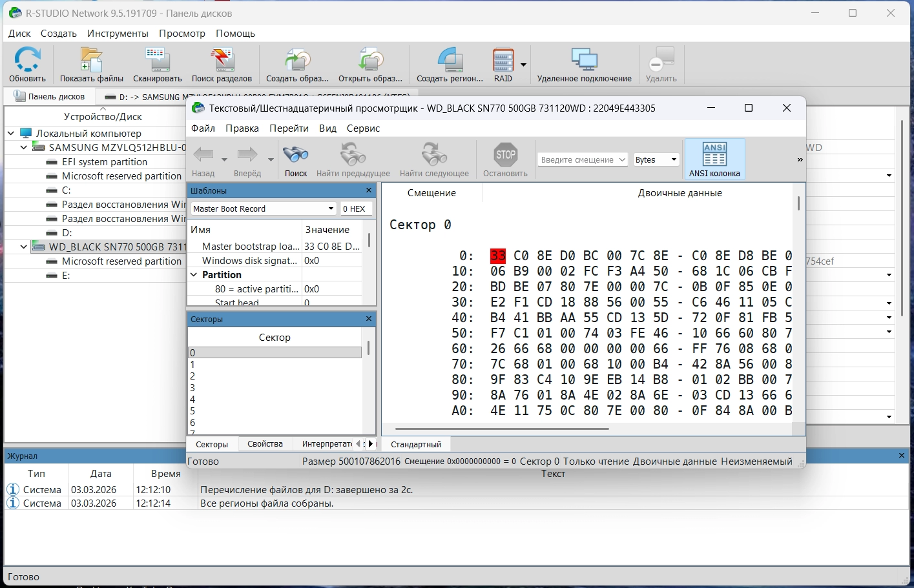Open the Master Boot Record template dropdown
This screenshot has height=588, width=914.
(x=264, y=208)
